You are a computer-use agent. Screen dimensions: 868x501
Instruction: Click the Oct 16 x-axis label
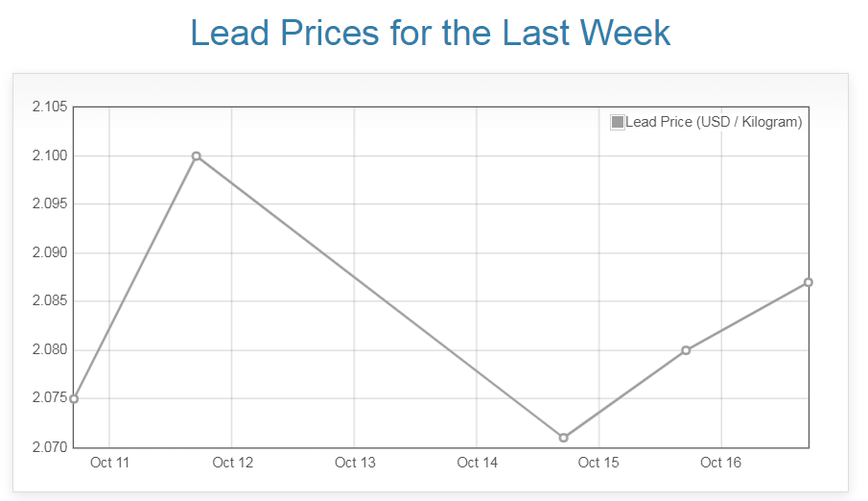[721, 464]
